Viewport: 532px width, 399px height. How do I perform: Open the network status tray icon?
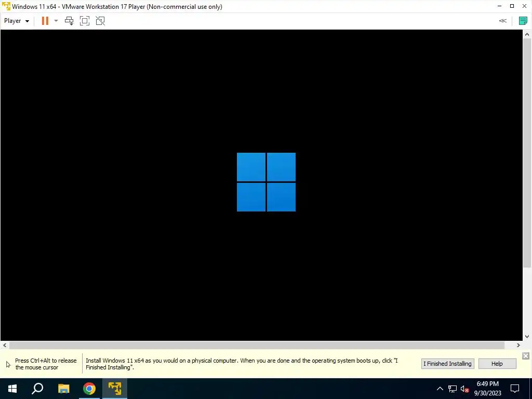coord(453,389)
